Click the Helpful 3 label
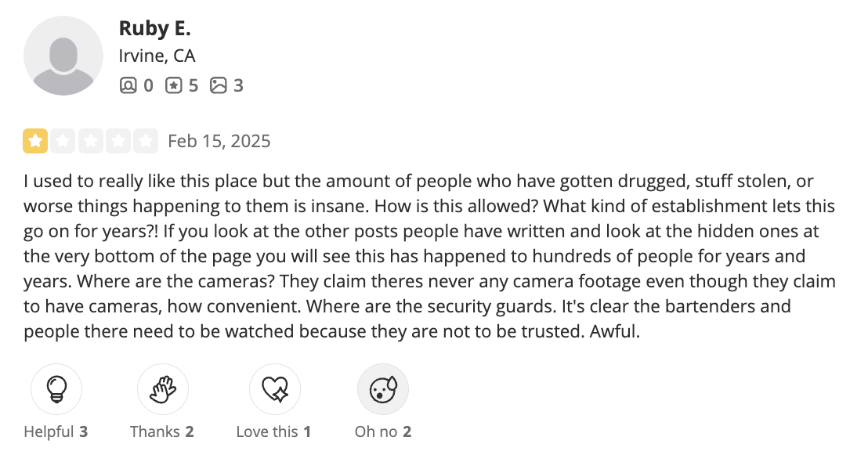The height and width of the screenshot is (462, 868). point(56,431)
